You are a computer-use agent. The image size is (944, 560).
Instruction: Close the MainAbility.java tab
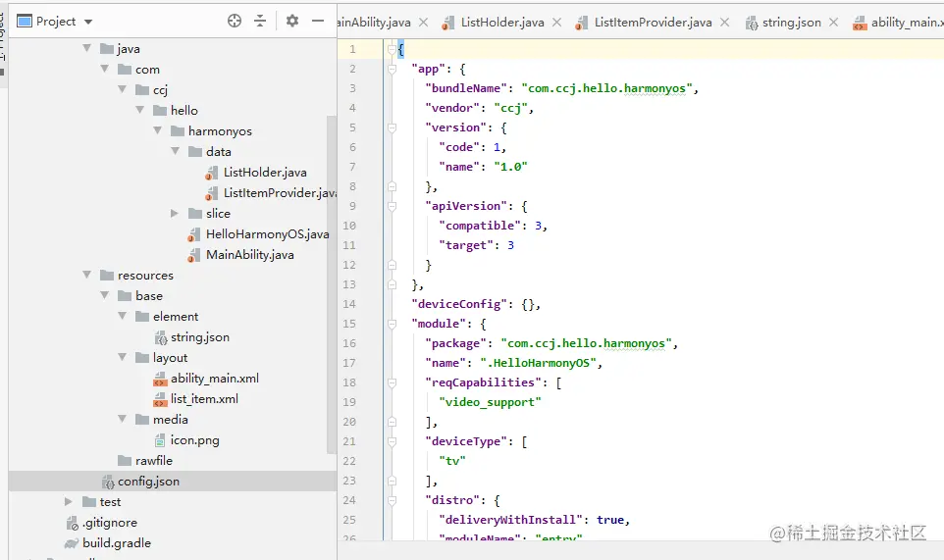pyautogui.click(x=424, y=23)
